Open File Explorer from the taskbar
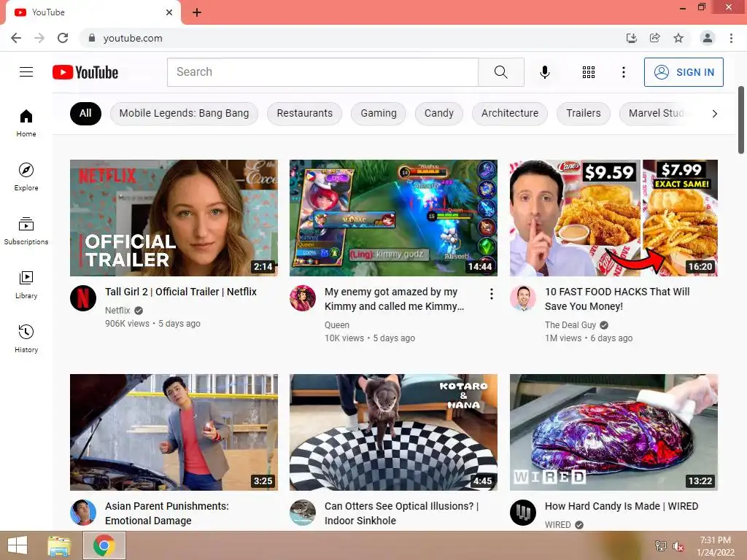Viewport: 747px width, 560px height. (x=59, y=545)
